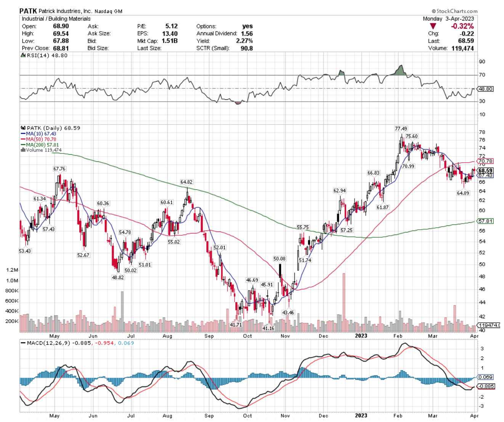Click the Open value 68.90

61,26
